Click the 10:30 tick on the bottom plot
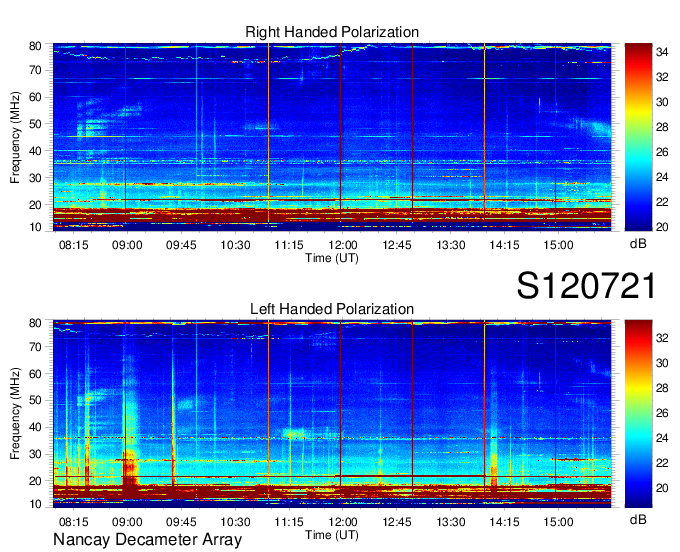Image resolution: width=680 pixels, height=552 pixels. point(235,522)
